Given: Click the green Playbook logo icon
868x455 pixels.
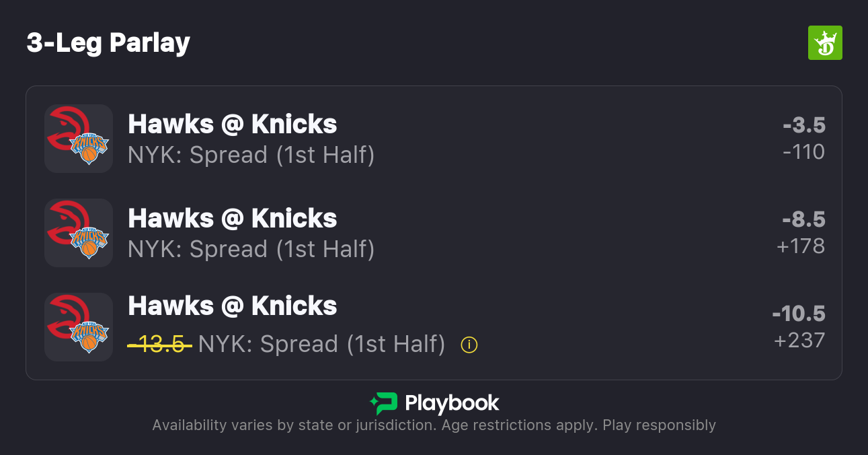Looking at the screenshot, I should coord(383,403).
